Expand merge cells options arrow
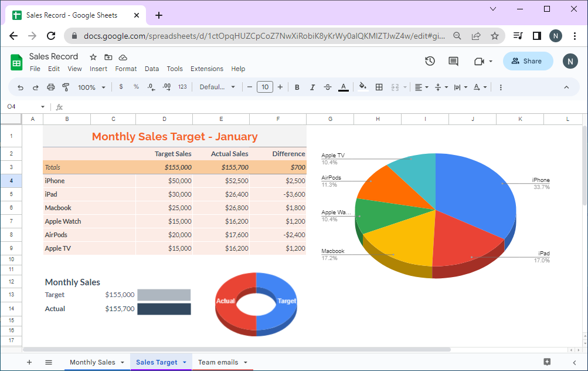 click(x=405, y=87)
